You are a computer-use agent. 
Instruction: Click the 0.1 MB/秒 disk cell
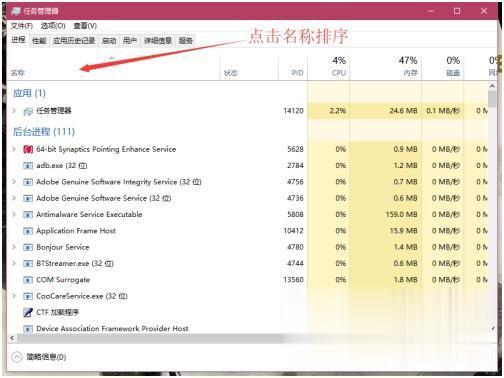point(443,111)
